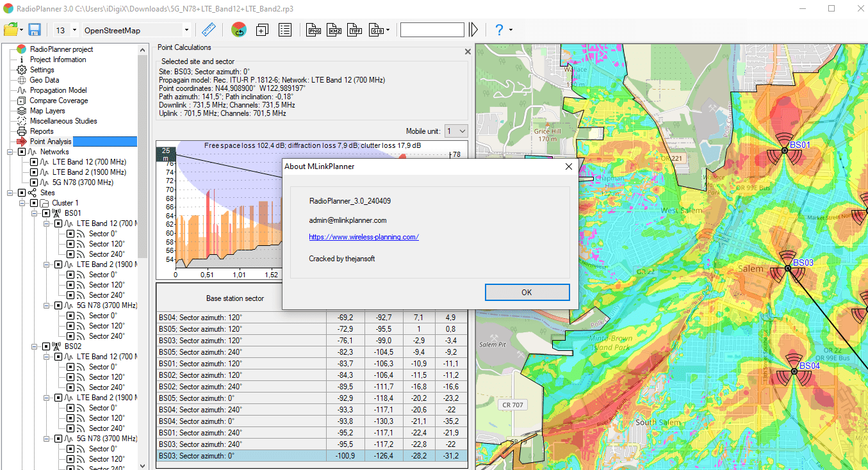The image size is (868, 470).
Task: Toggle Sector 0° checkbox under BS01 LTE Band 12
Action: [70, 234]
